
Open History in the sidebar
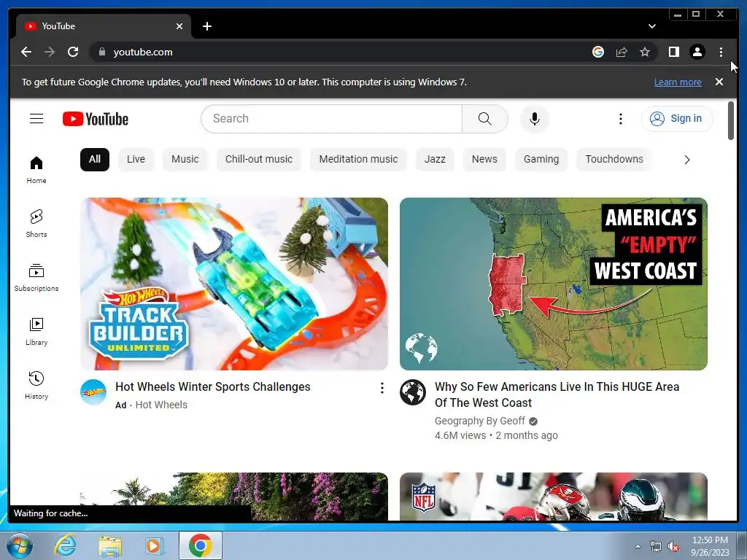coord(36,385)
